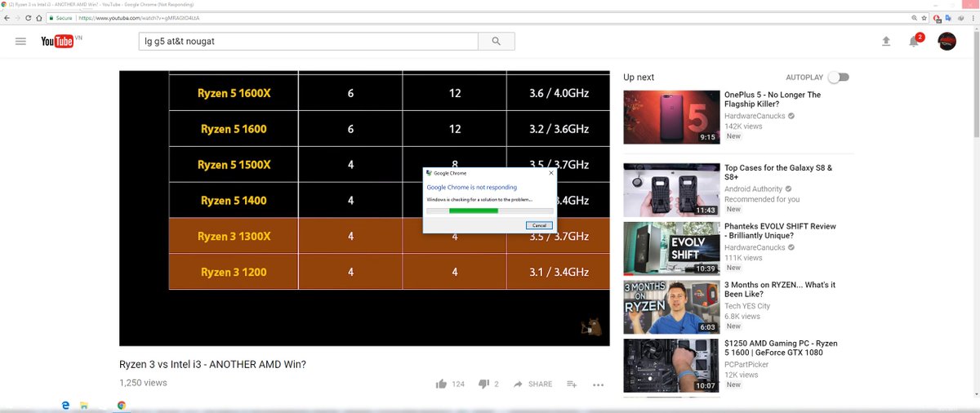The image size is (980, 413).
Task: Toggle the Autoplay switch
Action: (839, 77)
